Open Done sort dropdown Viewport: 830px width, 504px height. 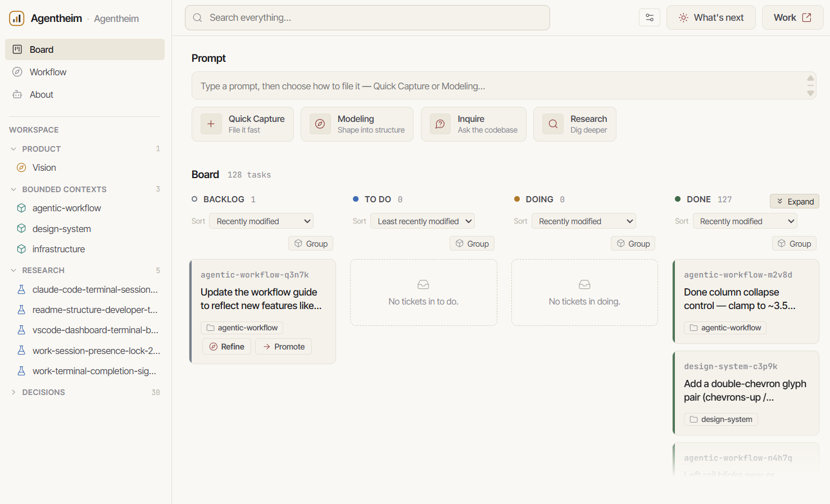click(745, 221)
